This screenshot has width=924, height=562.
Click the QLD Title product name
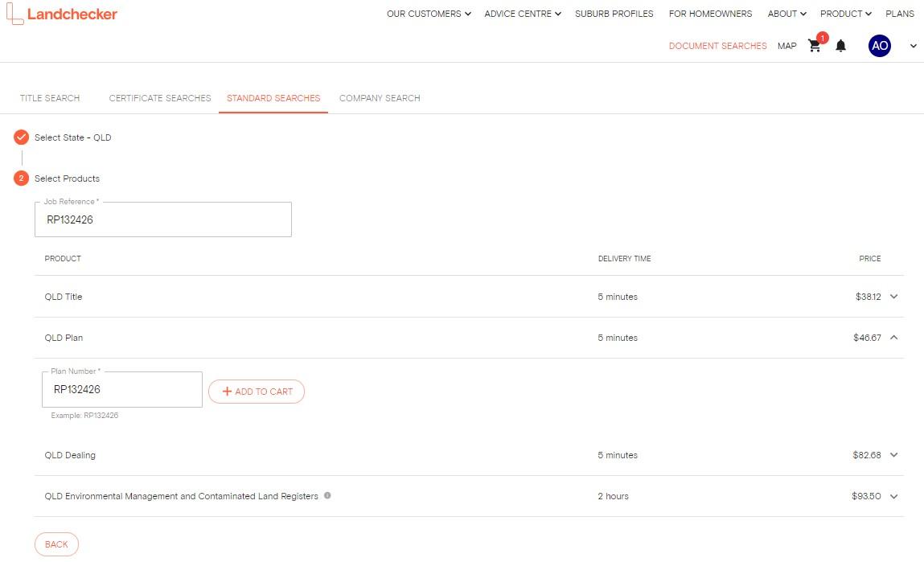coord(64,297)
